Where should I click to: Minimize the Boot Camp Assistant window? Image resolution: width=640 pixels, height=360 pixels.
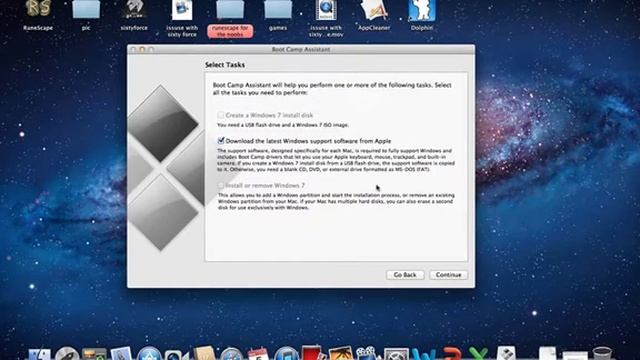(x=142, y=49)
